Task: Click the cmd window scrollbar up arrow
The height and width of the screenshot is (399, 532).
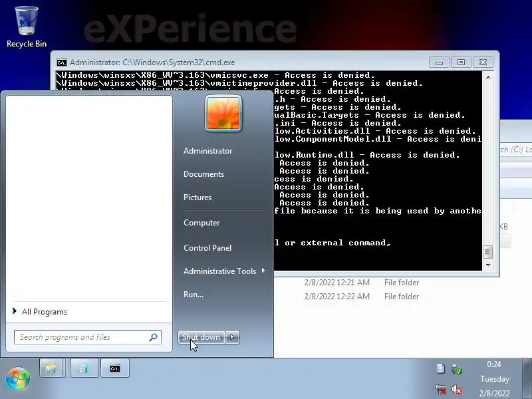Action: click(488, 77)
